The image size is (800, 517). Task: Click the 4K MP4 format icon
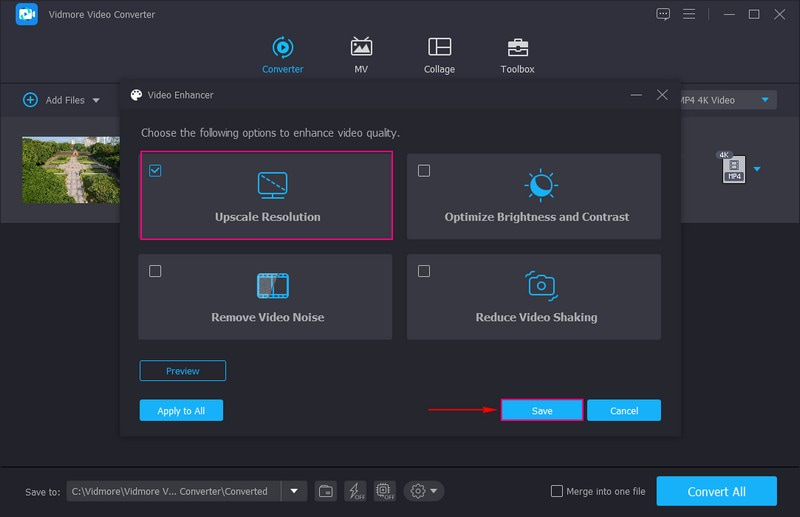pyautogui.click(x=732, y=168)
